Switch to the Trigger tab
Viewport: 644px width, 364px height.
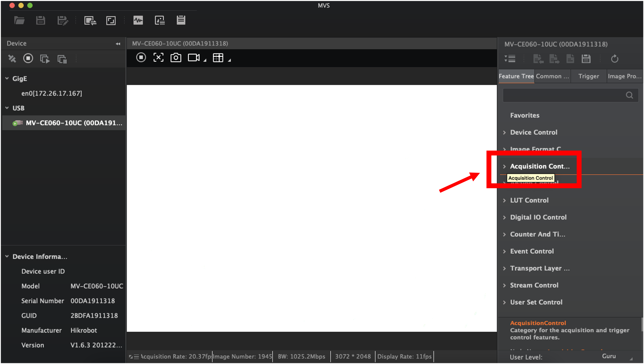(589, 76)
